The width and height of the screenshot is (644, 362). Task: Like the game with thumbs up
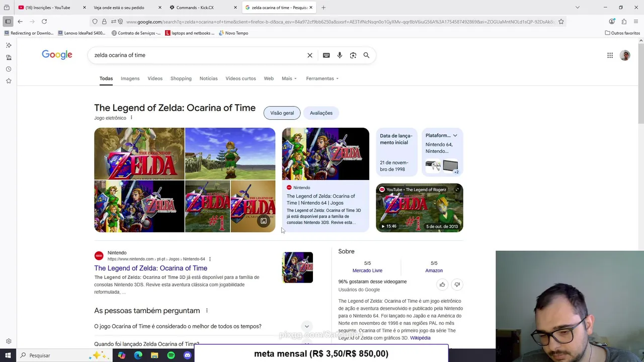pyautogui.click(x=442, y=285)
